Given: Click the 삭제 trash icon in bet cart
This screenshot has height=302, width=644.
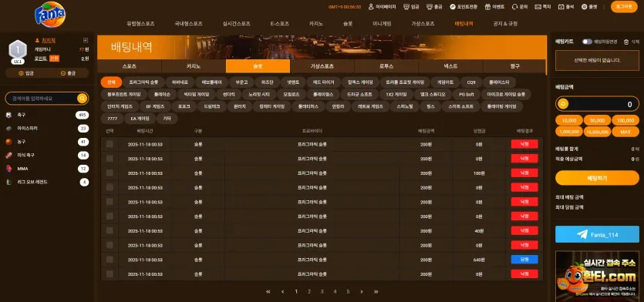Looking at the screenshot, I should point(626,42).
